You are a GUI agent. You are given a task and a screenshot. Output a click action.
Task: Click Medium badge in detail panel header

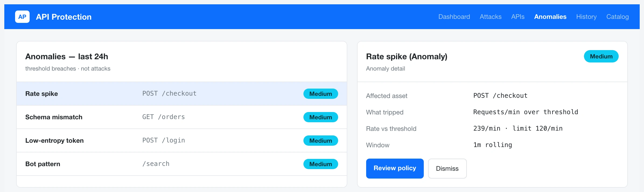pos(601,56)
